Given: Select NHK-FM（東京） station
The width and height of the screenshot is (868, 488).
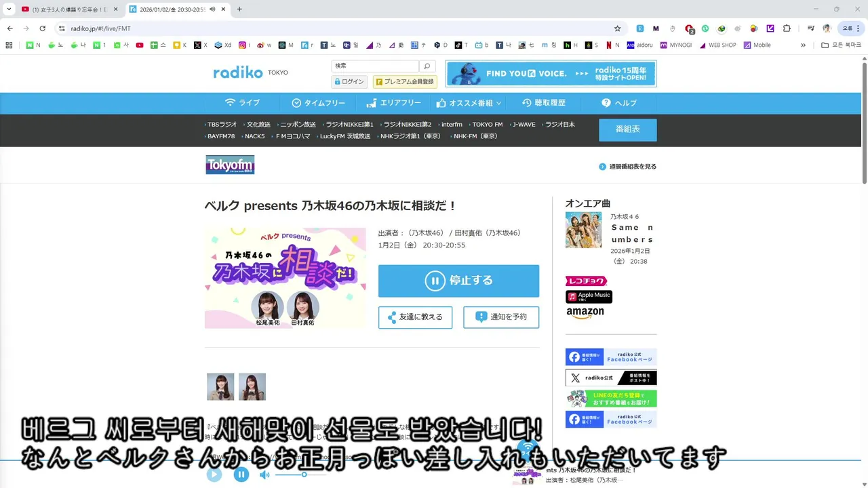Looking at the screenshot, I should [475, 136].
